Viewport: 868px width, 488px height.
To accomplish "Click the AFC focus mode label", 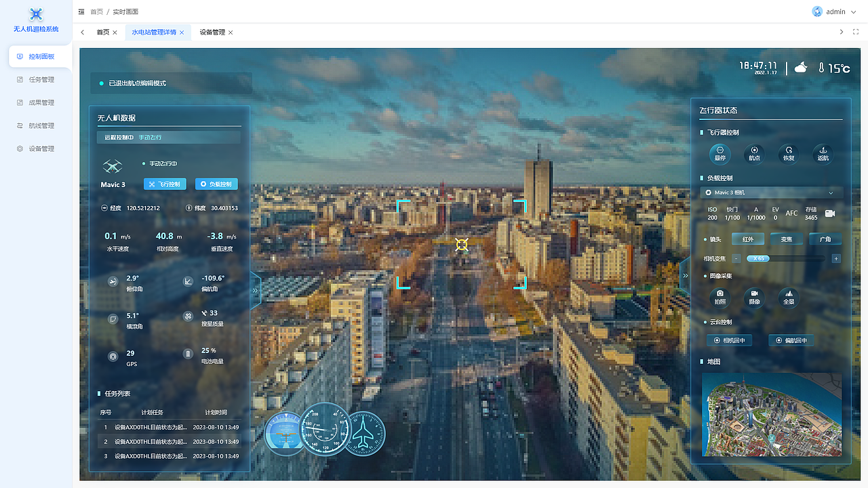I will [791, 213].
